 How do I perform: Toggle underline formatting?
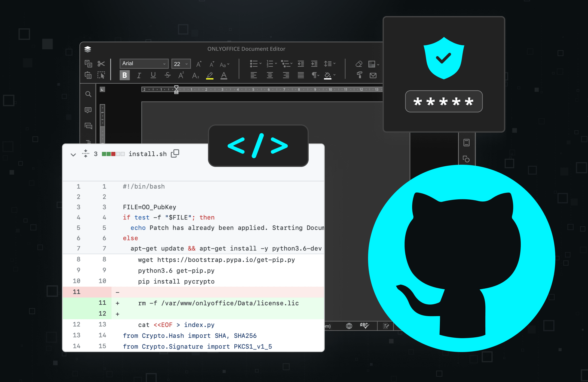click(x=153, y=75)
